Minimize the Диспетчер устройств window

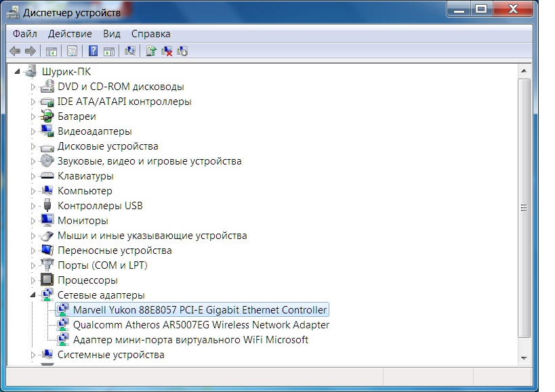459,9
